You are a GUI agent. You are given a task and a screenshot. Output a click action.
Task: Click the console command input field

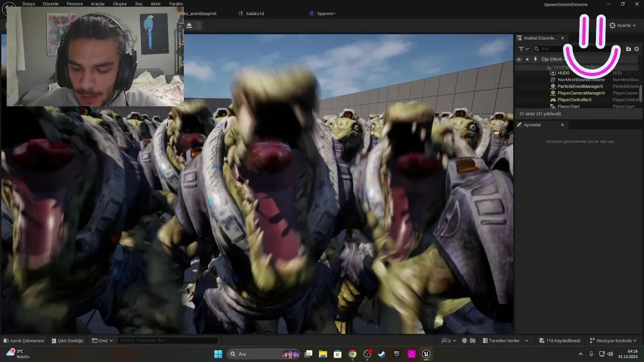click(x=168, y=340)
